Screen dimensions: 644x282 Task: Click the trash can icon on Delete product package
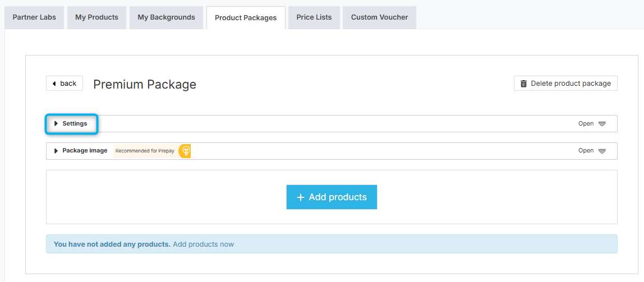tap(523, 84)
